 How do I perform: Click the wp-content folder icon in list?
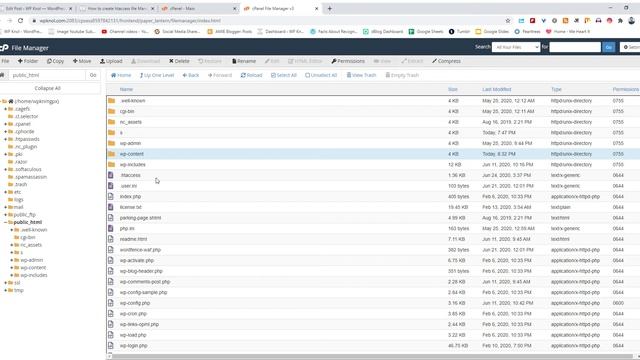click(x=111, y=154)
